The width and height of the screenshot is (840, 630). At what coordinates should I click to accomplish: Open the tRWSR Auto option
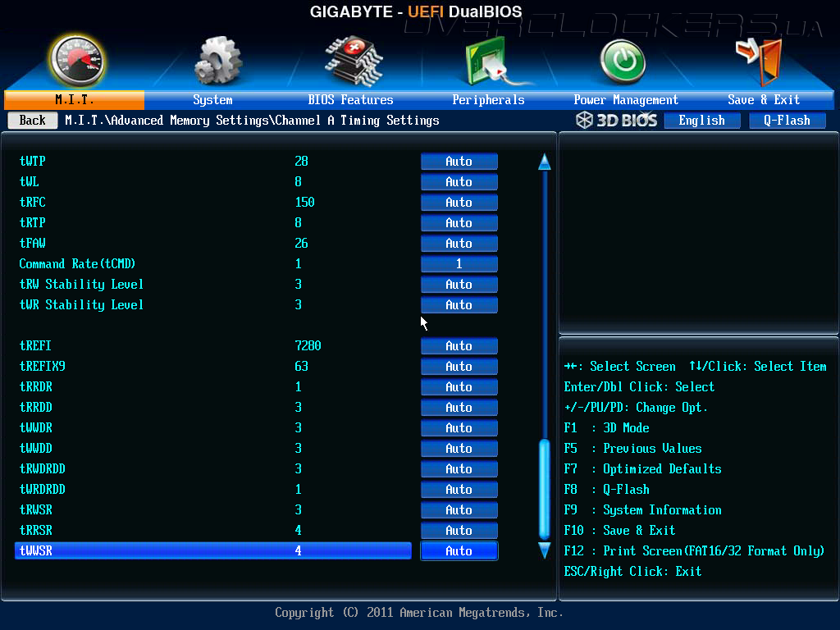459,509
